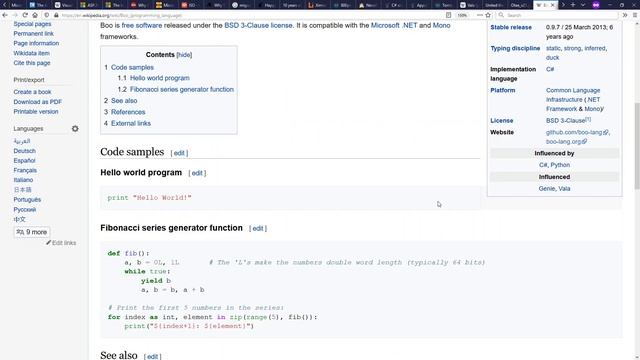Click 'Create a book' sidebar link

(32, 92)
